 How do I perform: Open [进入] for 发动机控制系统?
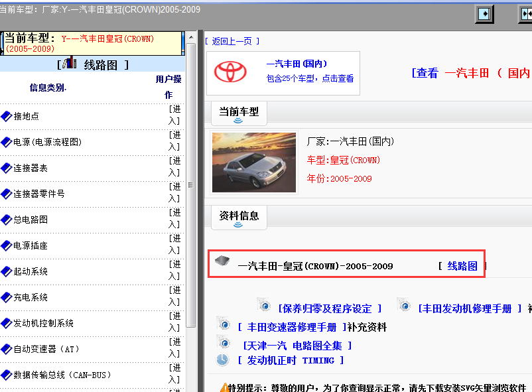pos(174,322)
